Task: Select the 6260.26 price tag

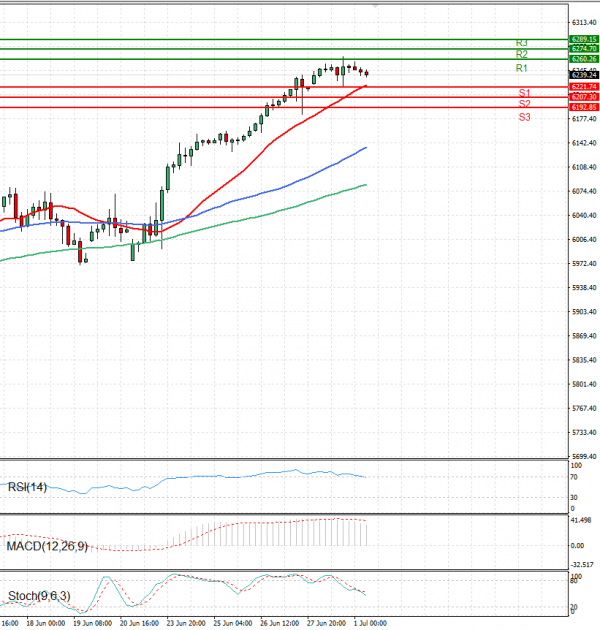Action: click(584, 59)
